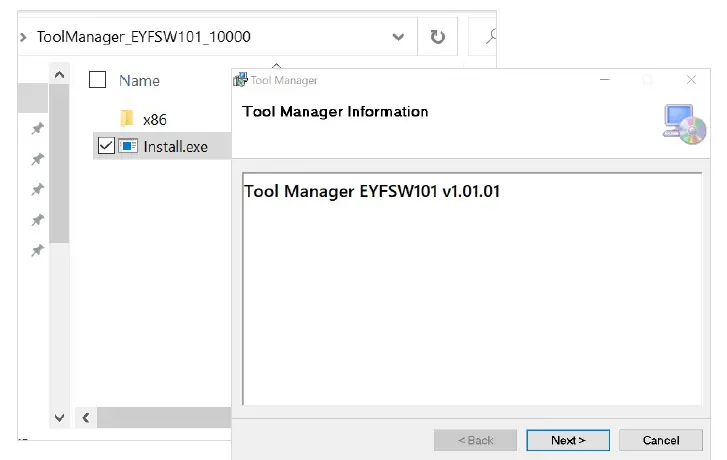Refresh the current folder view

pyautogui.click(x=437, y=37)
